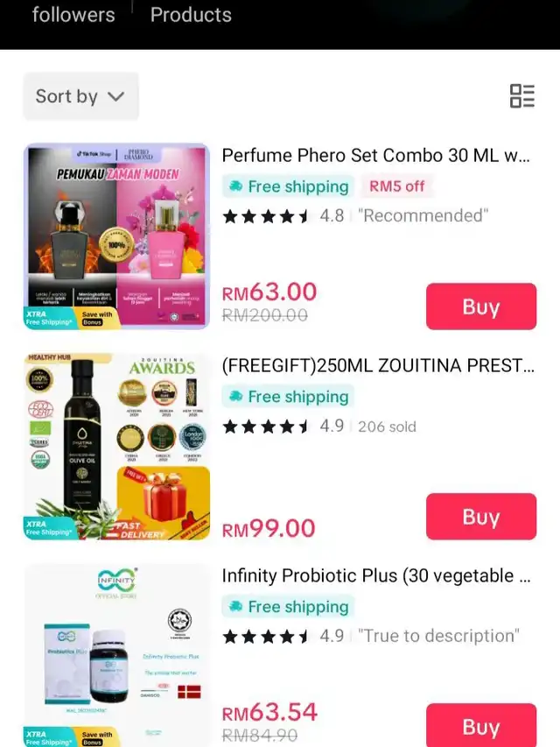Click the Sort by chevron arrow
560x747 pixels.
[115, 96]
